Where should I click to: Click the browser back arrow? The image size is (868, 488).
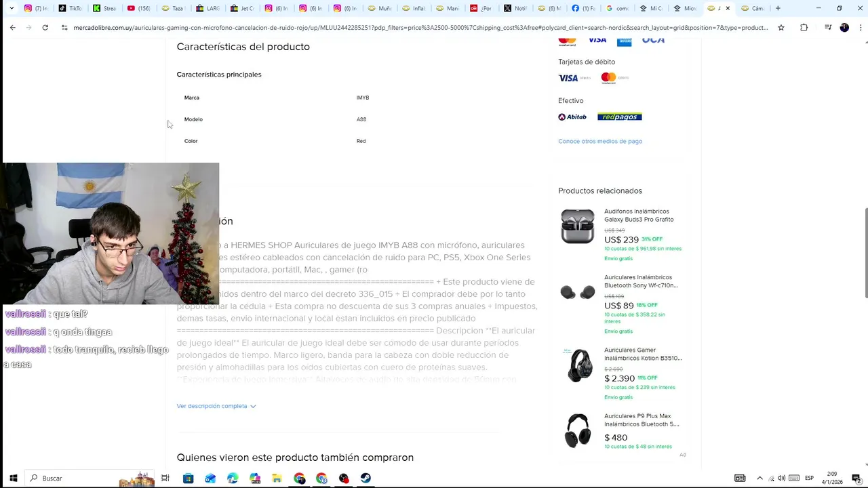click(12, 28)
